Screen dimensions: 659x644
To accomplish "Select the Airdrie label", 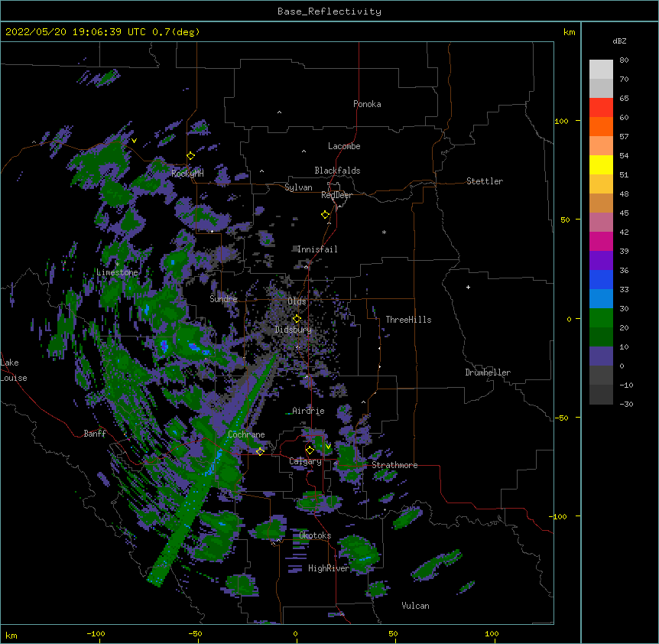I will tap(308, 411).
